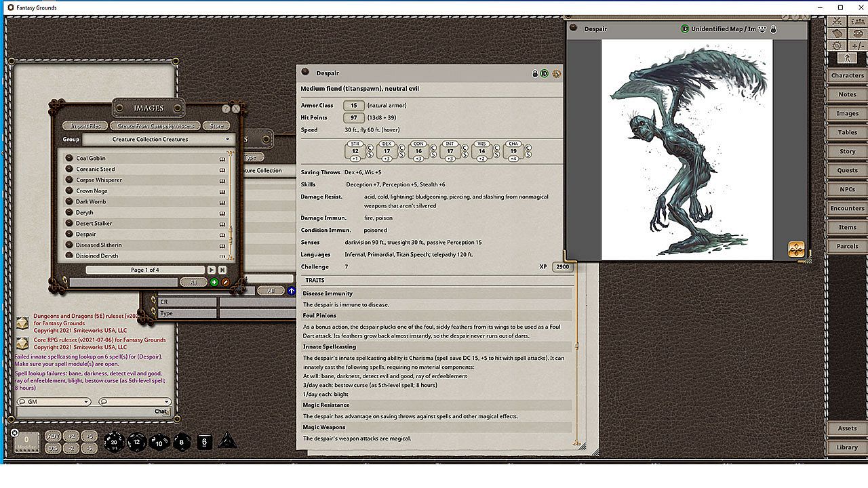Expand the Creature Collection Creatures group dropdown
Screen dimensions: 868x488
point(227,140)
